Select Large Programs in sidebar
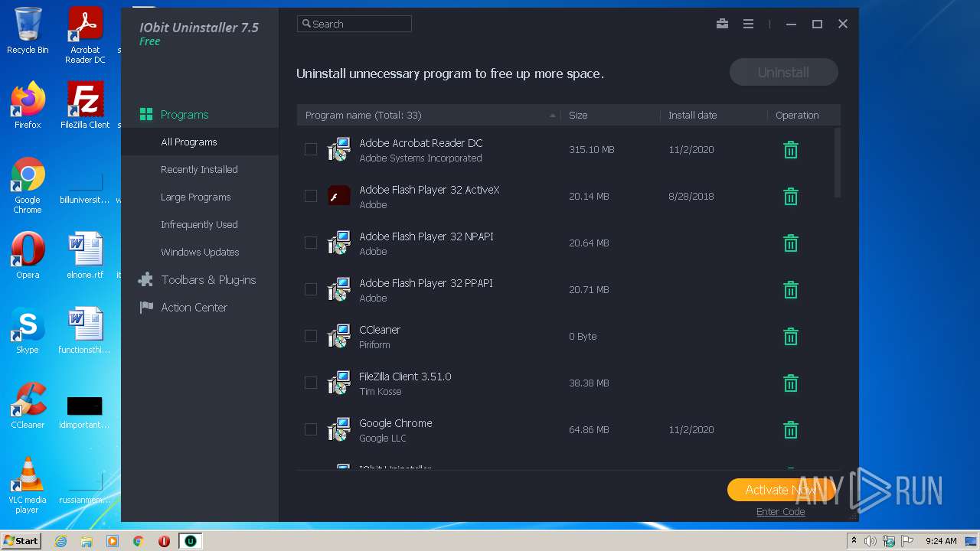 coord(200,197)
